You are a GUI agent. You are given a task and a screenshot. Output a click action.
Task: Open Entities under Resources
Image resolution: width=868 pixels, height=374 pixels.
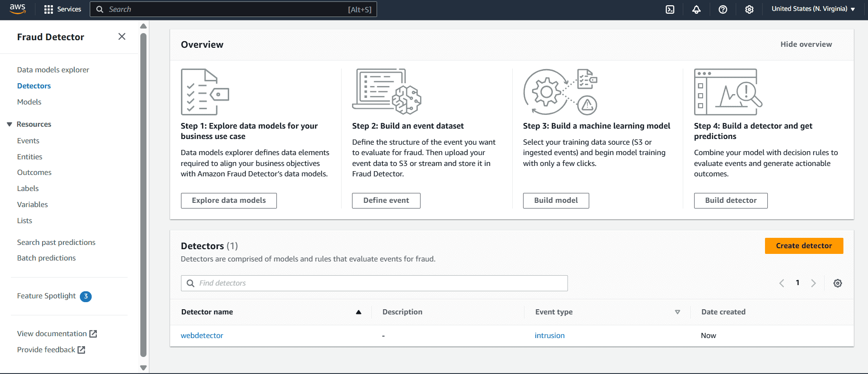[x=30, y=157]
